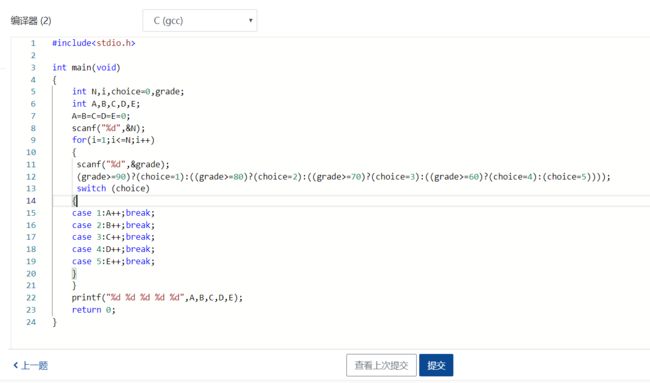650x383 pixels.
Task: Click the scanf("%d",&grade); line
Action: (123, 165)
